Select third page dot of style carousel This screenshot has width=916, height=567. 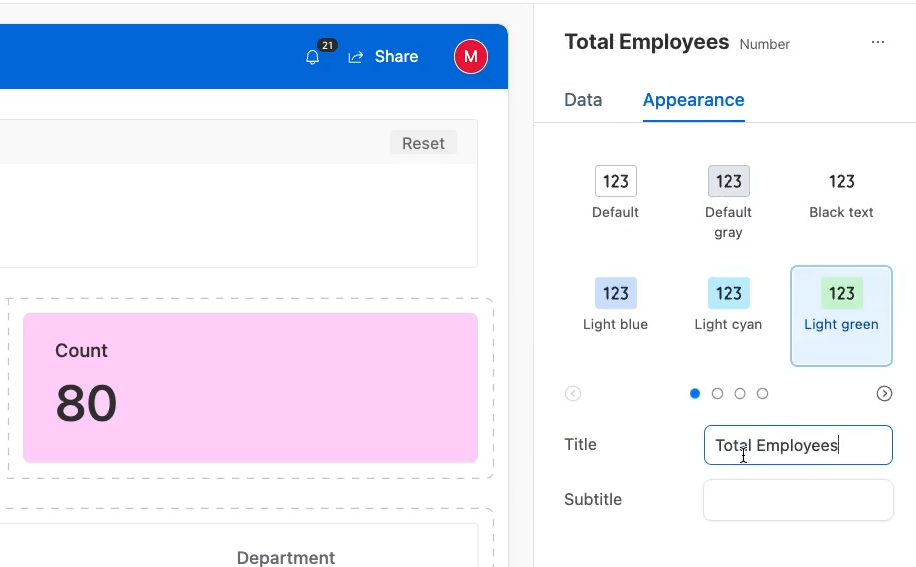pos(740,394)
